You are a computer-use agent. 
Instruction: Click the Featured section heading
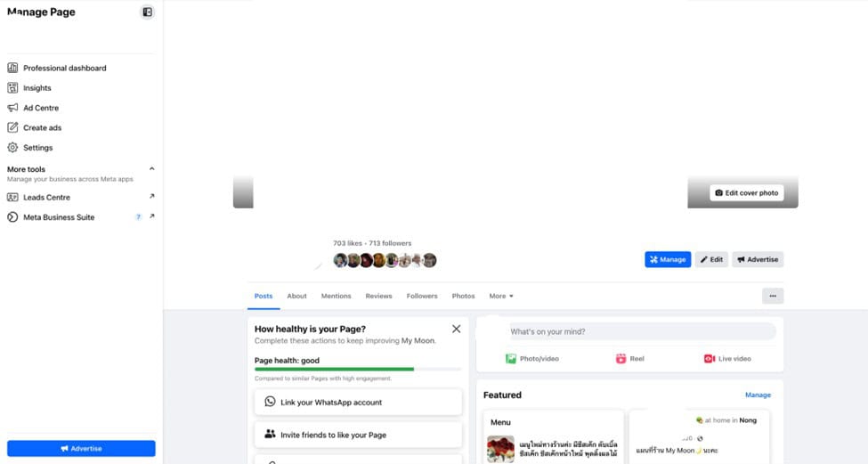(502, 395)
